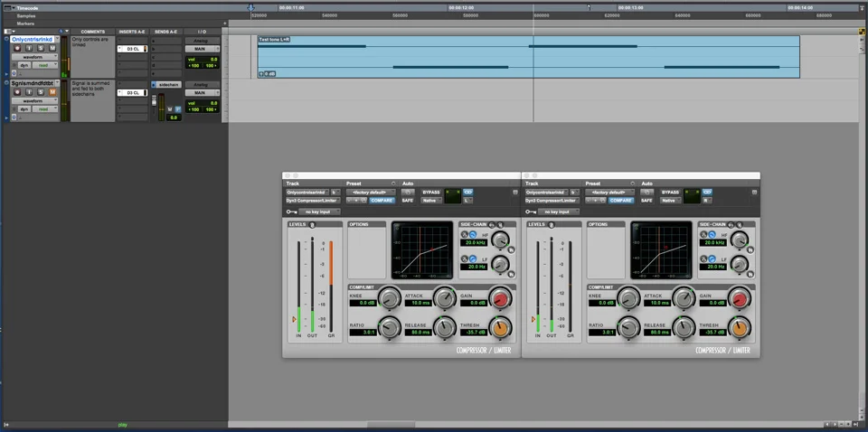Click the ATTACK knob in L-channel compressor
Image resolution: width=868 pixels, height=432 pixels.
pyautogui.click(x=445, y=298)
